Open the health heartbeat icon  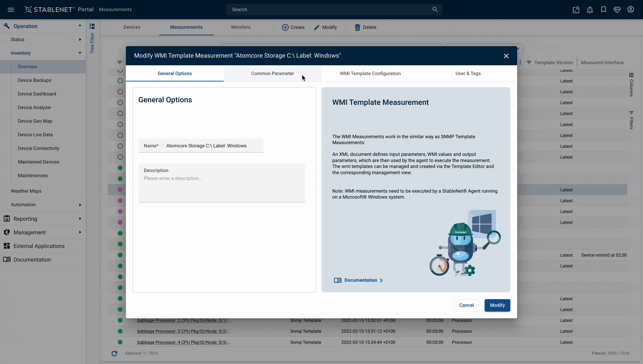617,10
